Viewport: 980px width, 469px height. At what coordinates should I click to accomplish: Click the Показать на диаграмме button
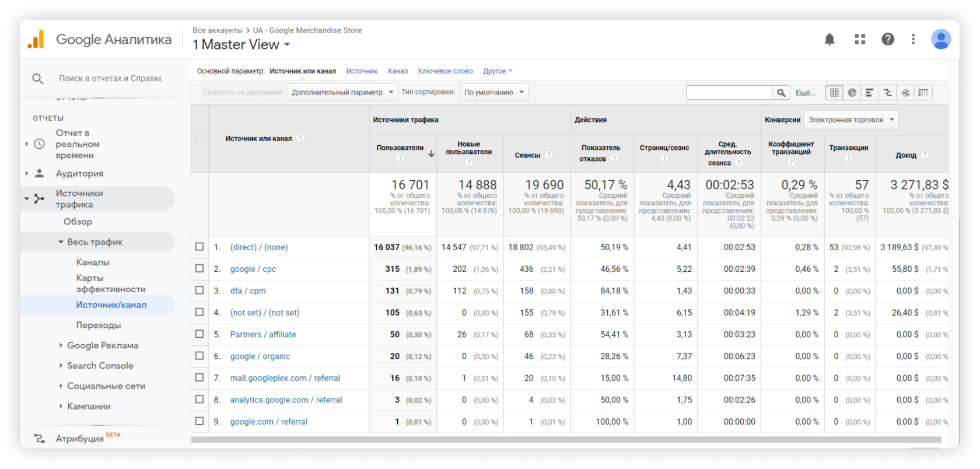[x=244, y=92]
